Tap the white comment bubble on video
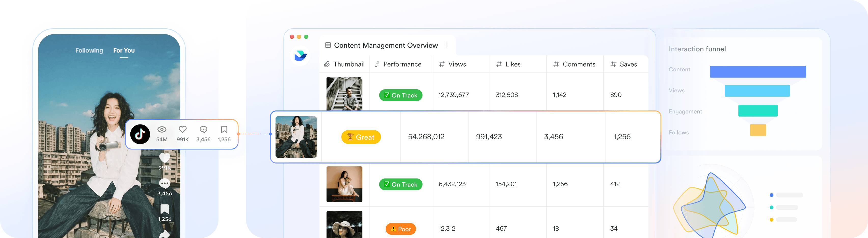 (x=165, y=184)
